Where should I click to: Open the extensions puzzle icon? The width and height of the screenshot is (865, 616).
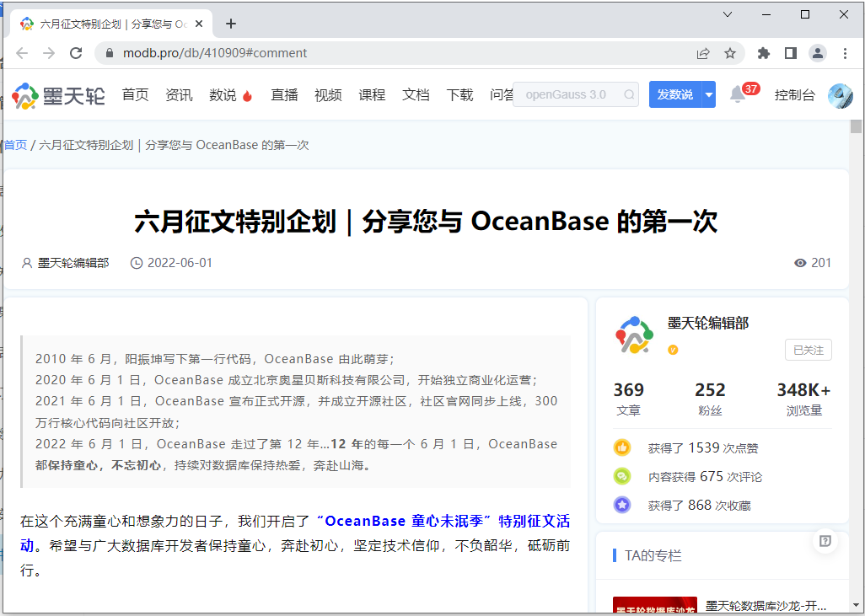pos(764,53)
